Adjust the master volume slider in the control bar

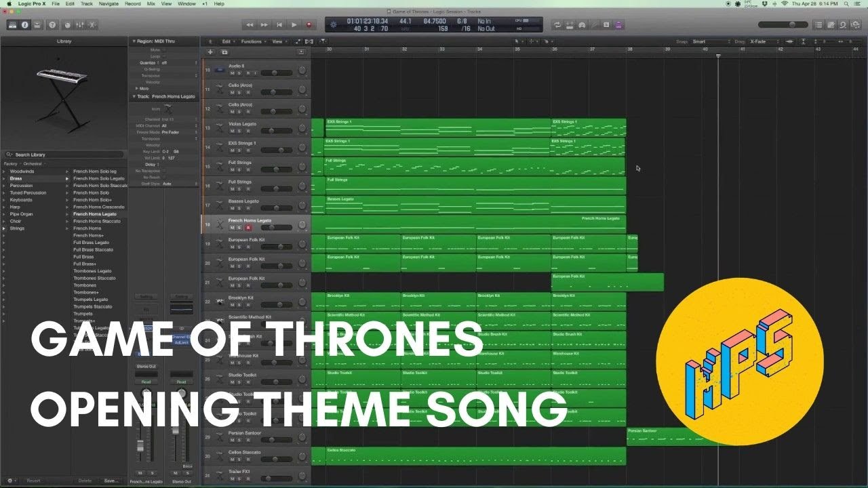[x=783, y=25]
